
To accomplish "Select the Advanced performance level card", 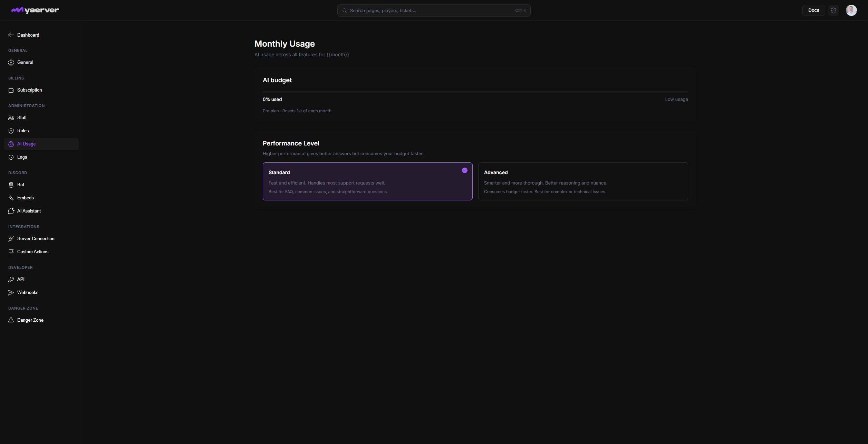I will (x=583, y=181).
